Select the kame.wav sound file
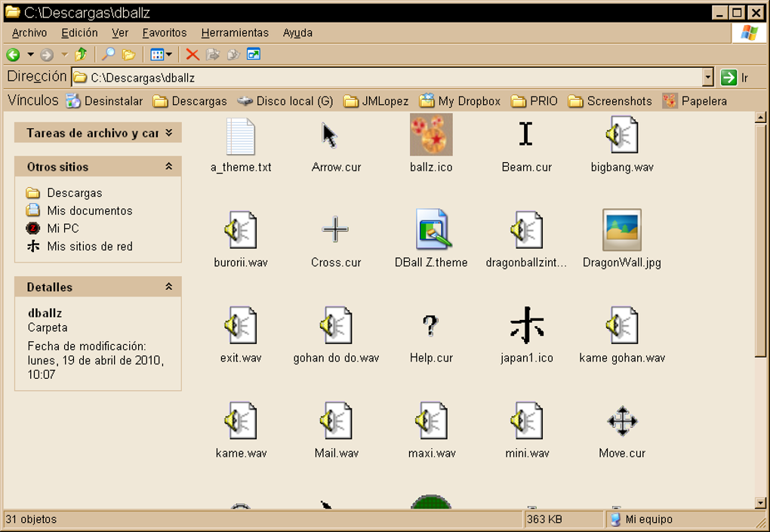This screenshot has height=532, width=770. click(241, 430)
